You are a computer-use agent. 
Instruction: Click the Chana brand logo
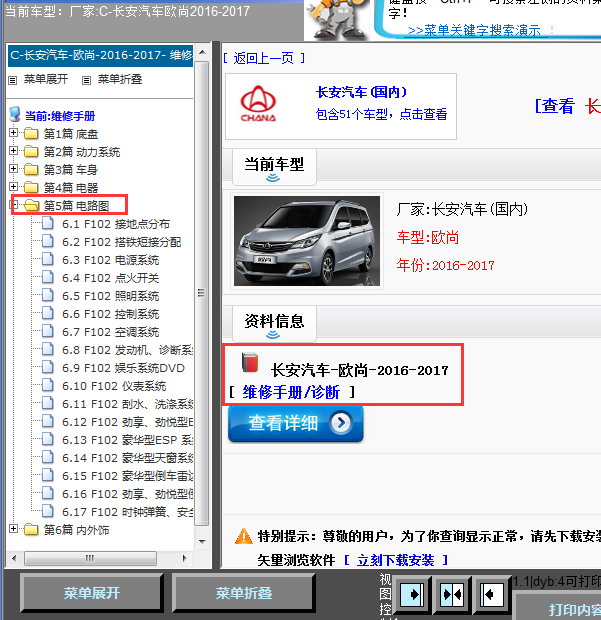[x=258, y=104]
